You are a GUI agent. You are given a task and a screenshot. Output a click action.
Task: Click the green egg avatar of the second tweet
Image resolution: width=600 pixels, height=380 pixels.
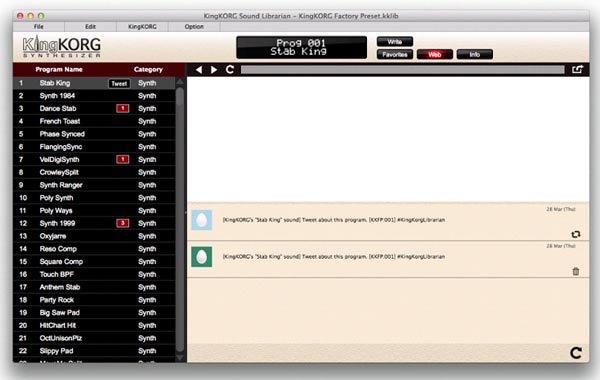[202, 257]
